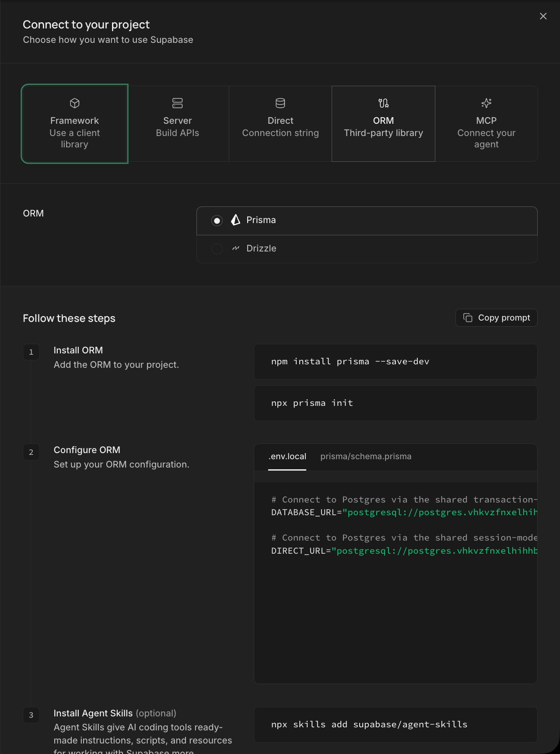Close the Connect to your project dialog
The image size is (560, 754).
coord(543,16)
